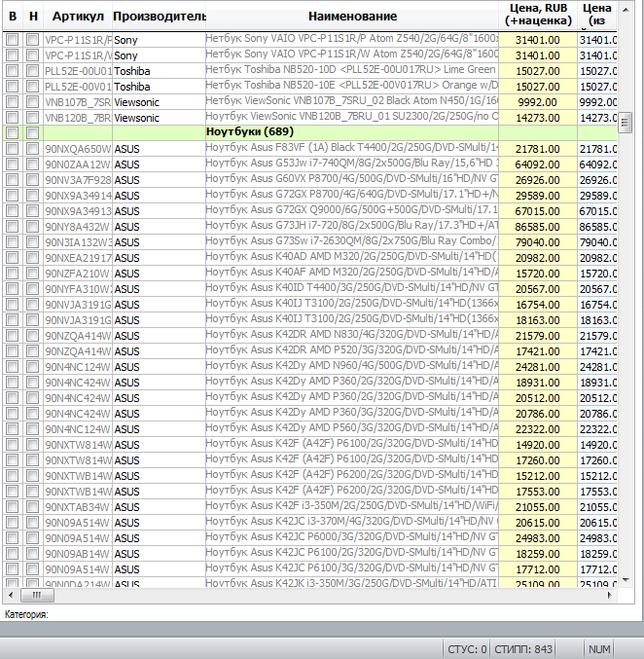Toggle В checkbox on ViewSonic VNB107B netbook row
This screenshot has height=659, width=644.
tap(13, 101)
